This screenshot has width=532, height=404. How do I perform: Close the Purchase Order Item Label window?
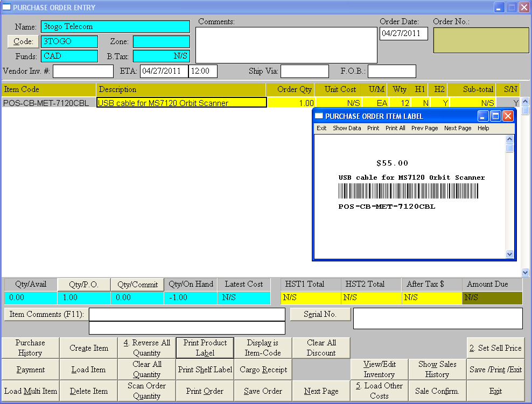tap(508, 116)
